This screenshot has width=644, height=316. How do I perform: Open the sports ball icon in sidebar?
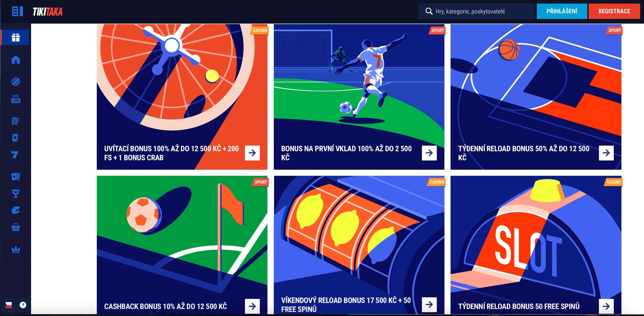[16, 81]
